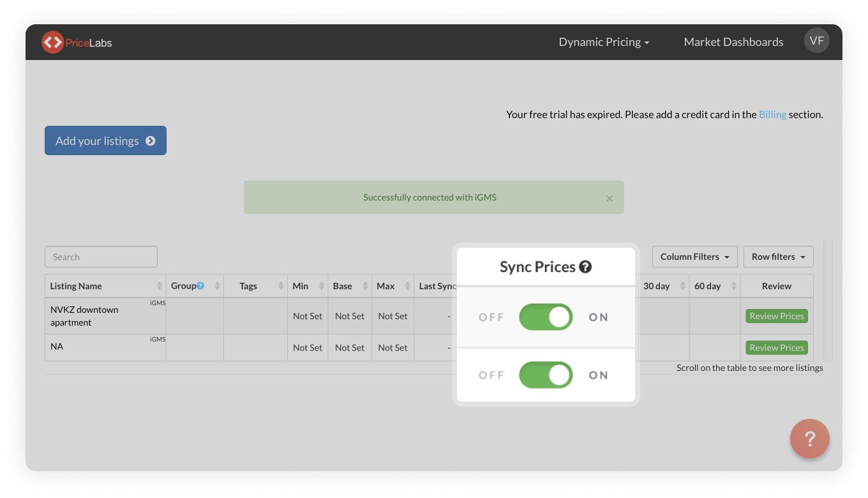868x498 pixels.
Task: Click the Add your listings button
Action: (105, 140)
